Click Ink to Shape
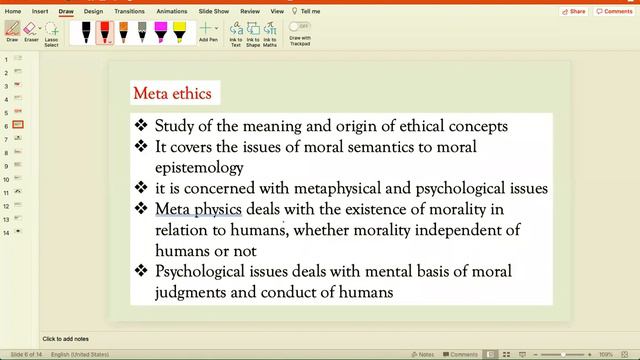 pyautogui.click(x=253, y=34)
